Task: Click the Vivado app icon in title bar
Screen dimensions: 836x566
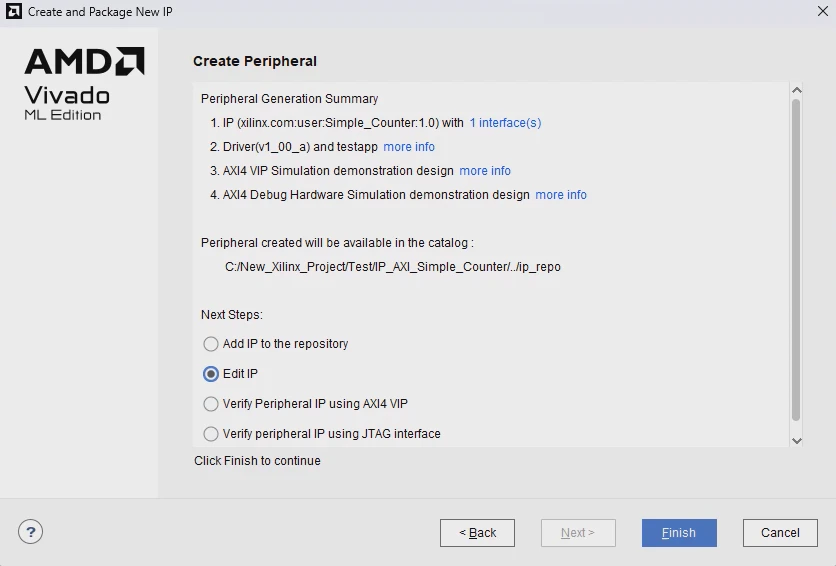Action: pyautogui.click(x=14, y=11)
